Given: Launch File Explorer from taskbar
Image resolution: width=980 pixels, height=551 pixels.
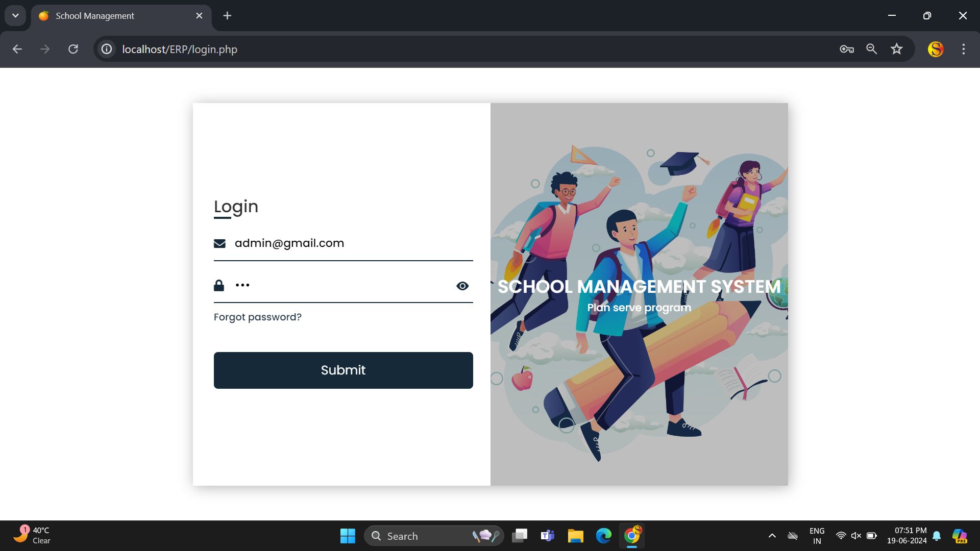Looking at the screenshot, I should 575,536.
